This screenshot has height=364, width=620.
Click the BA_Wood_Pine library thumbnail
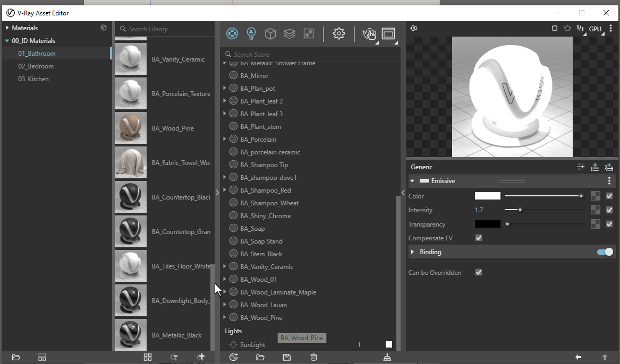(131, 128)
